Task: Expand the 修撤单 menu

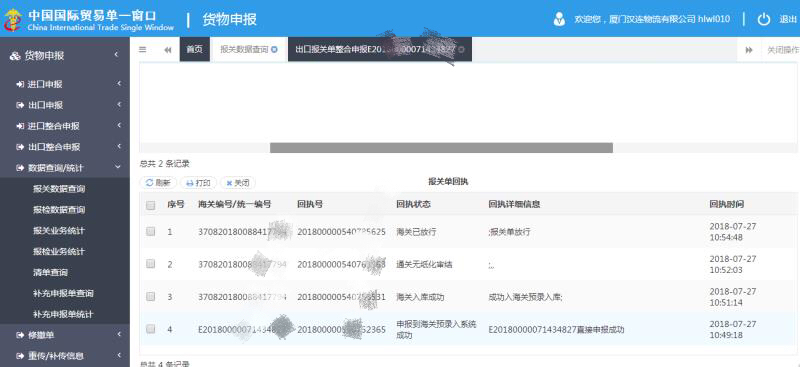Action: pos(65,335)
